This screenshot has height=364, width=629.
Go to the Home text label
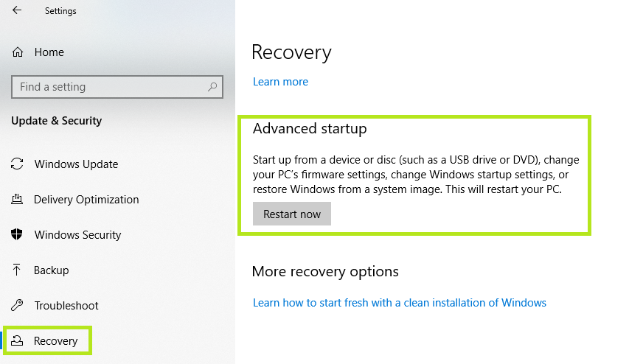point(49,52)
